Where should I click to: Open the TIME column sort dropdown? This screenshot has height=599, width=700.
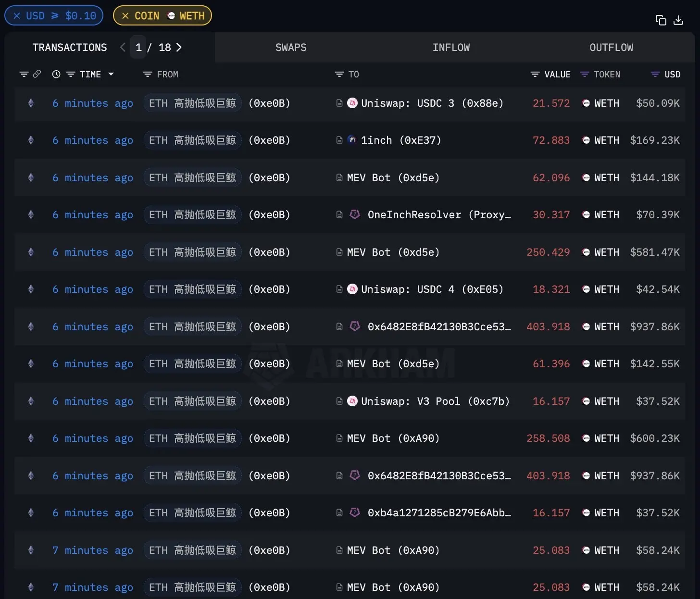pos(111,74)
